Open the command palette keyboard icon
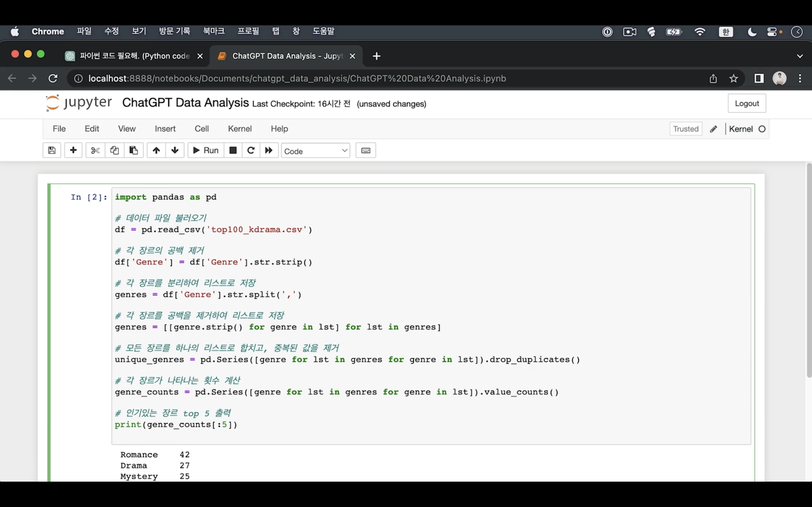This screenshot has width=812, height=507. 365,150
